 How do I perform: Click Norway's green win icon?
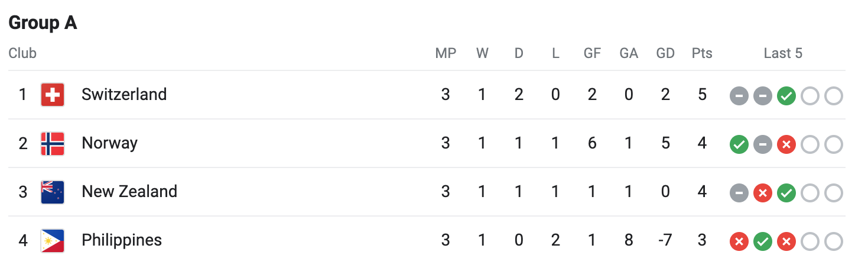point(739,144)
